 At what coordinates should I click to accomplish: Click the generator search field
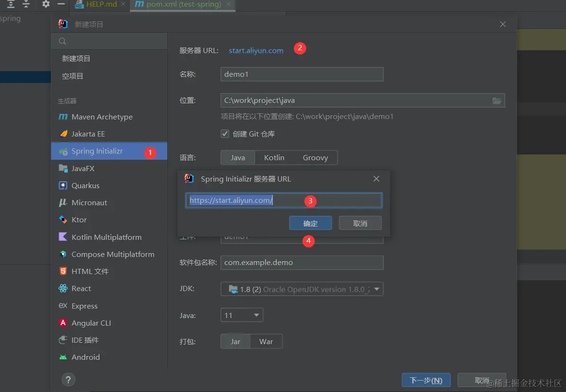click(109, 41)
